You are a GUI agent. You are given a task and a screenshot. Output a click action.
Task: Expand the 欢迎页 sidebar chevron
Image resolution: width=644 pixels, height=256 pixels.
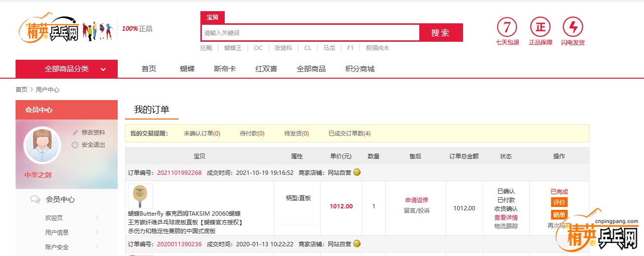[x=97, y=218]
